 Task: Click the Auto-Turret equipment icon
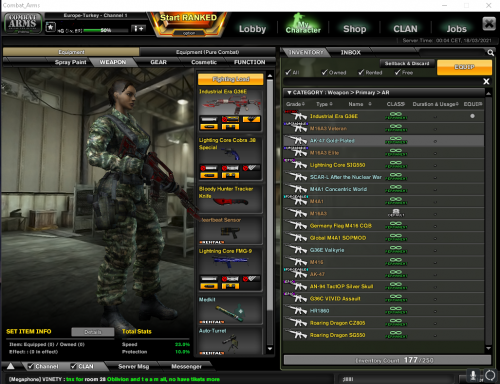[231, 341]
